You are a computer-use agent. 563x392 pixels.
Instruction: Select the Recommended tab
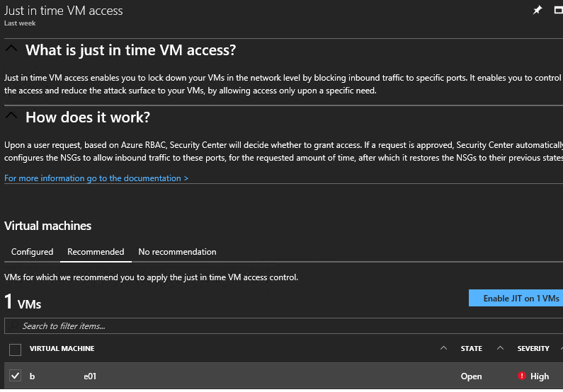pos(96,252)
